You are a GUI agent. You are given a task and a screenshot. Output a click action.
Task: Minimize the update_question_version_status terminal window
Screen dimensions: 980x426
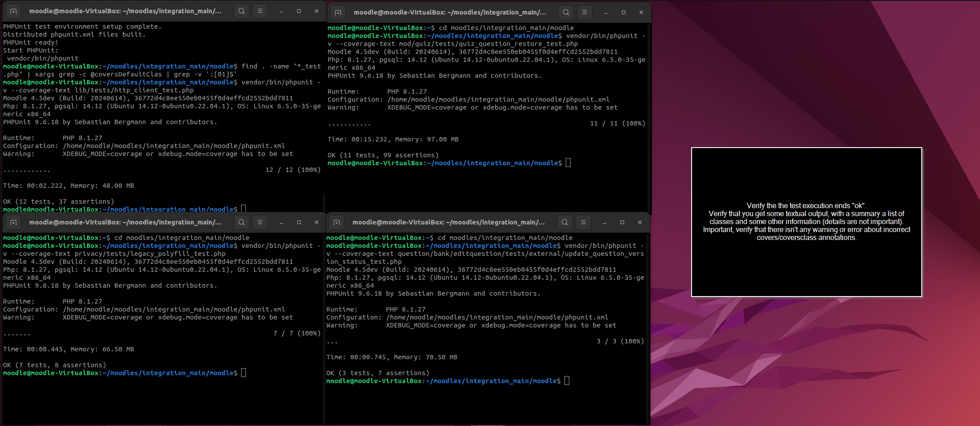(605, 223)
